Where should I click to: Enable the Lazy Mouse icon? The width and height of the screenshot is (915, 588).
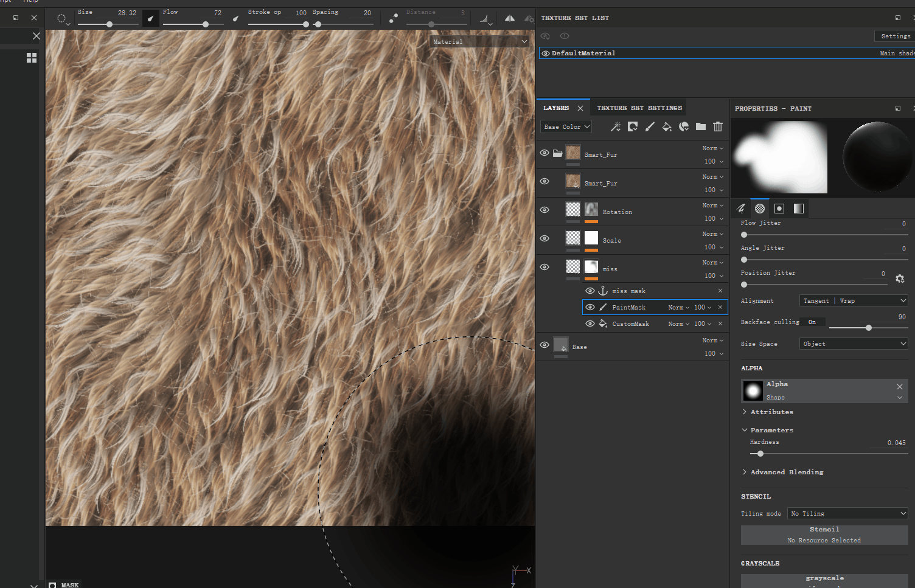[394, 18]
